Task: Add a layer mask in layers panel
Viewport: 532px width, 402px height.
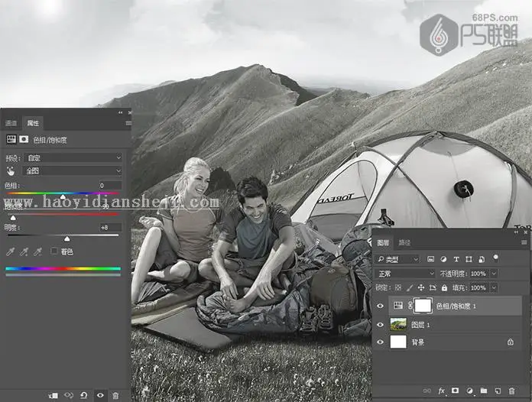Action: coord(455,391)
